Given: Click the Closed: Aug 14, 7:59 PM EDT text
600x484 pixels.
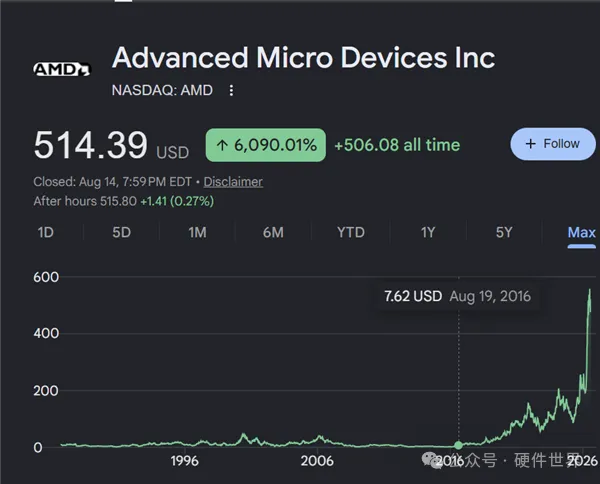Looking at the screenshot, I should 112,181.
